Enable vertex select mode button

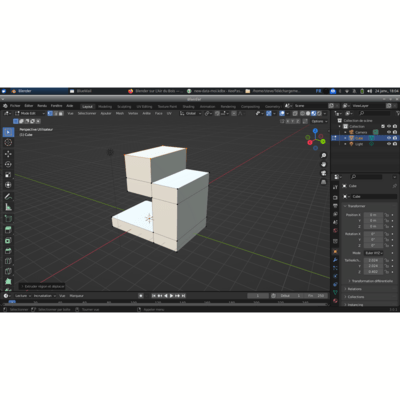pos(50,113)
